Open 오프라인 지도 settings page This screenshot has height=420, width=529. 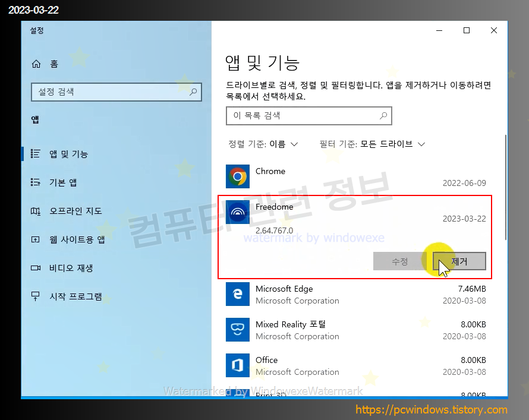tap(75, 211)
